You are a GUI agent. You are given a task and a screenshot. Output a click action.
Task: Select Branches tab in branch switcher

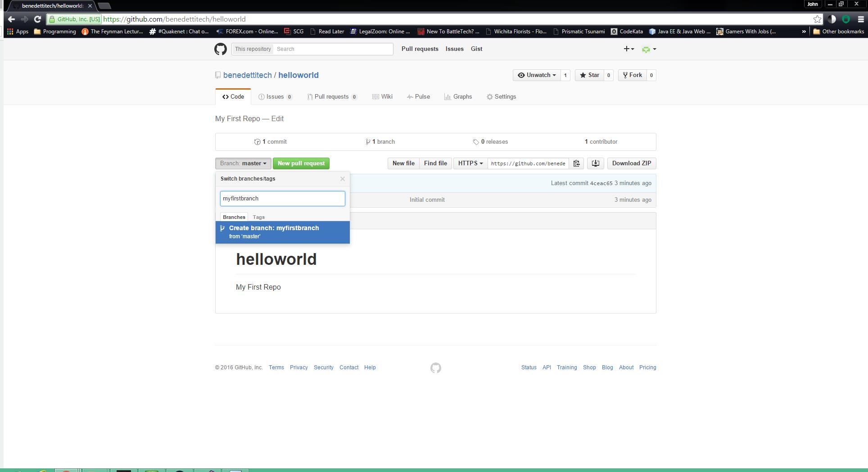click(x=234, y=217)
